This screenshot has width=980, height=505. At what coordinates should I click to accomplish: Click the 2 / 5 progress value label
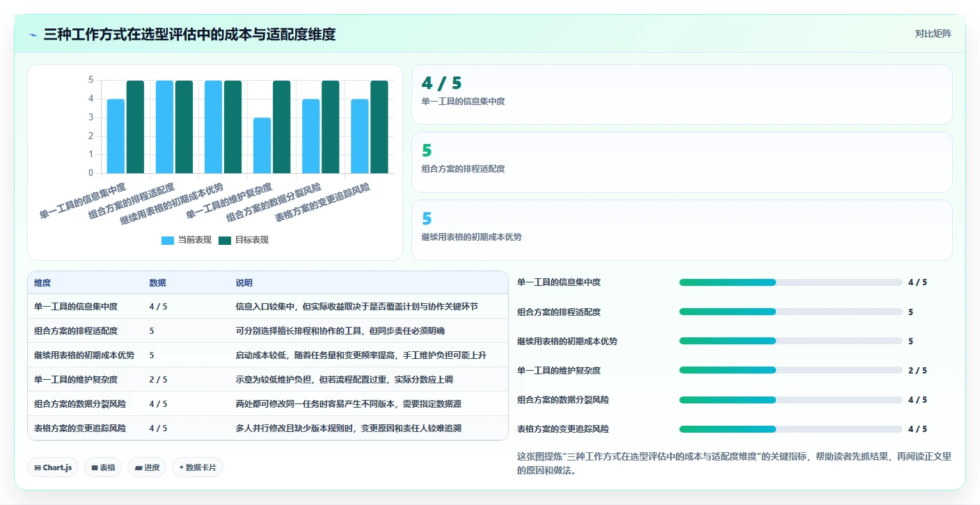(917, 370)
